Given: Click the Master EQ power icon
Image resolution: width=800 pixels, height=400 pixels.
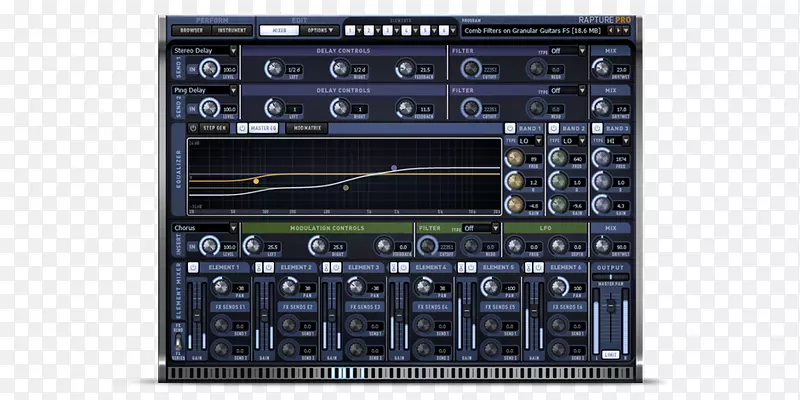Looking at the screenshot, I should click(x=241, y=129).
